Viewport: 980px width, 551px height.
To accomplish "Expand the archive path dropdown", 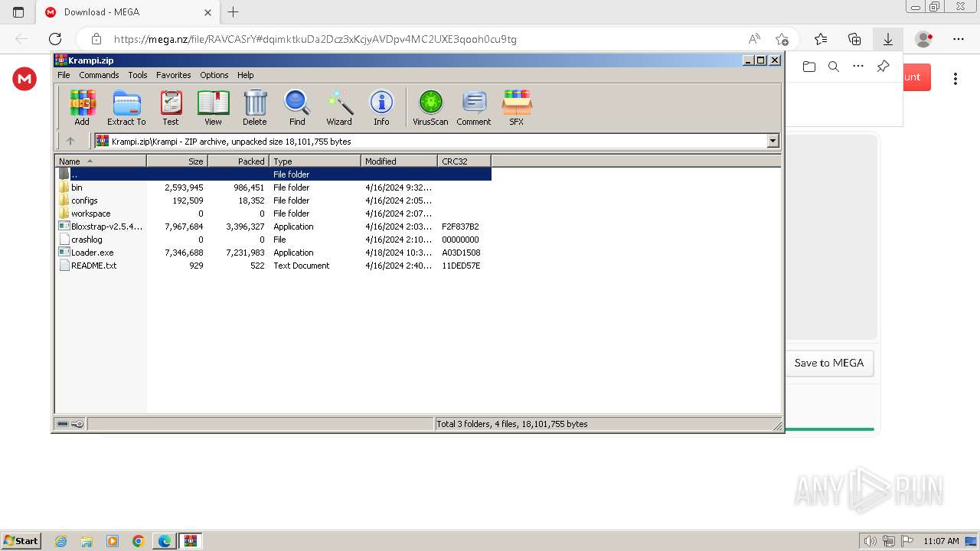I will pos(773,141).
